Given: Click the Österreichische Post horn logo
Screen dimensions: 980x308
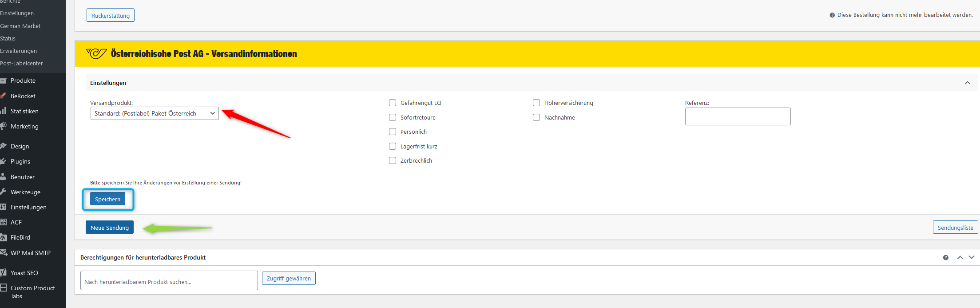Looking at the screenshot, I should [96, 54].
